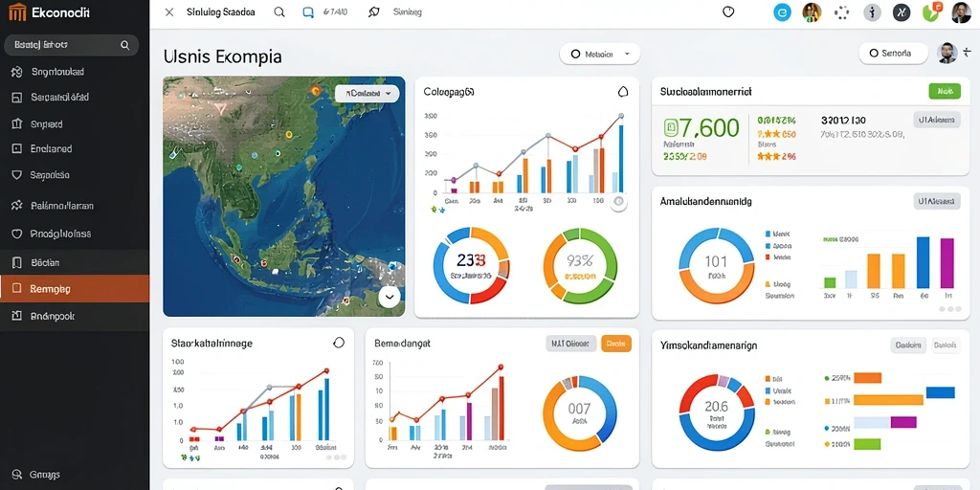Toggle the Senoria radio pill
The width and height of the screenshot is (980, 490).
[873, 54]
